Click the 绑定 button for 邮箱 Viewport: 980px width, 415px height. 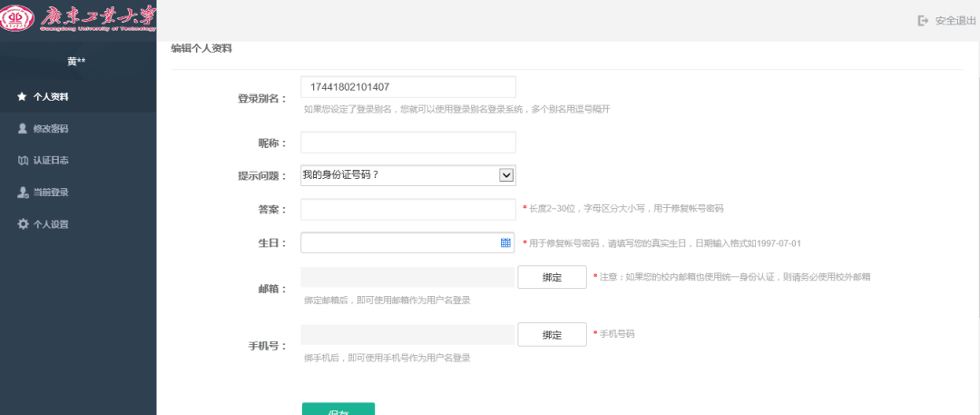(x=552, y=277)
